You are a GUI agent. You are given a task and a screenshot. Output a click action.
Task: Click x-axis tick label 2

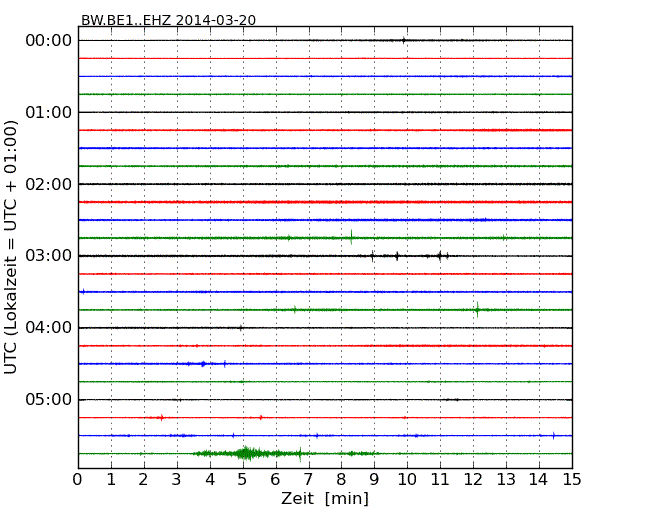coord(144,480)
